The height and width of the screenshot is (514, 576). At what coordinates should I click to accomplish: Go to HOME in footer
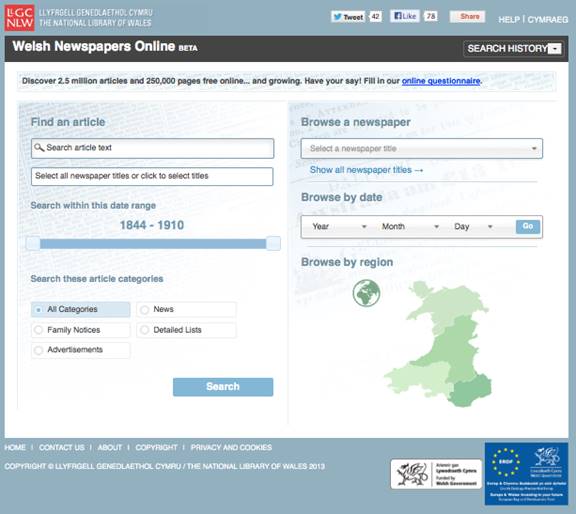coord(15,447)
